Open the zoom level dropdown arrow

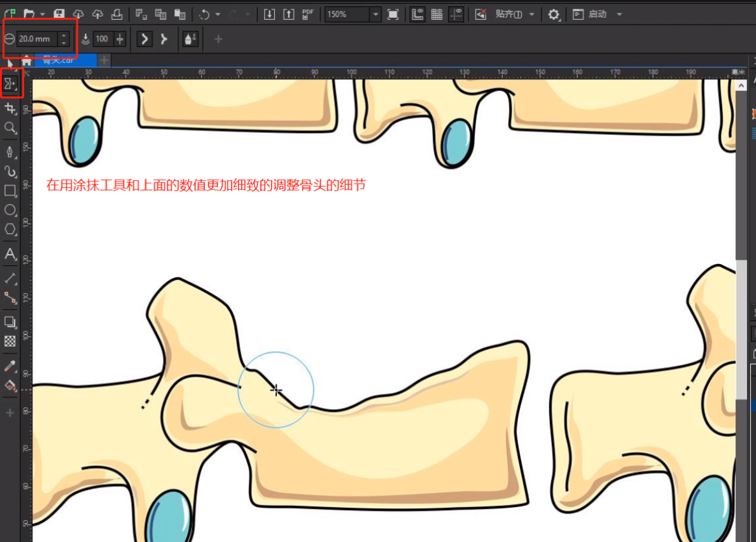coord(375,15)
